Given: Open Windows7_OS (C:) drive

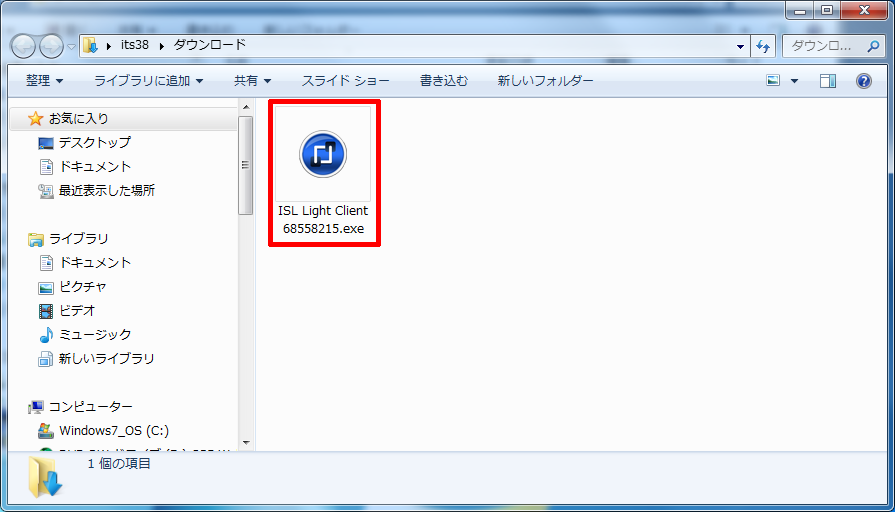Looking at the screenshot, I should (x=113, y=431).
